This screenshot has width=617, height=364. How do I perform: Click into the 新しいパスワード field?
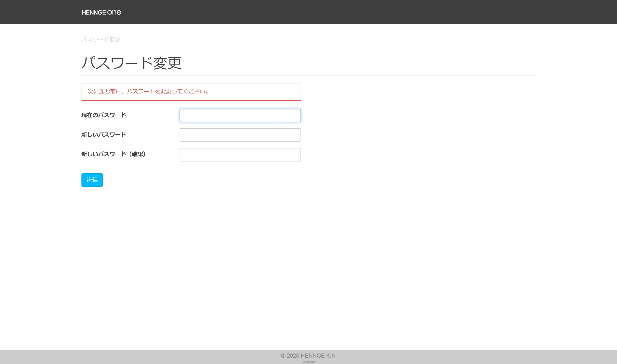[240, 135]
